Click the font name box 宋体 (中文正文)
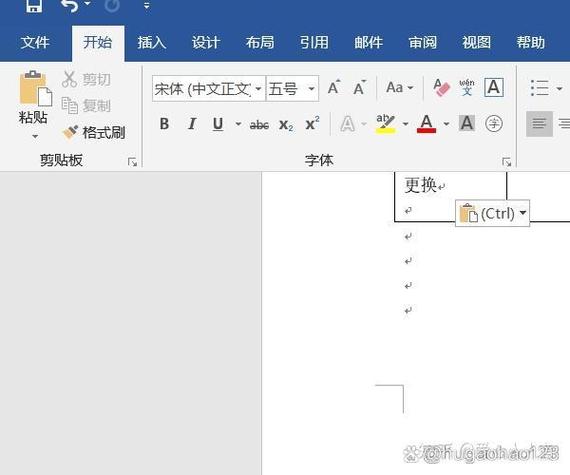 [202, 89]
